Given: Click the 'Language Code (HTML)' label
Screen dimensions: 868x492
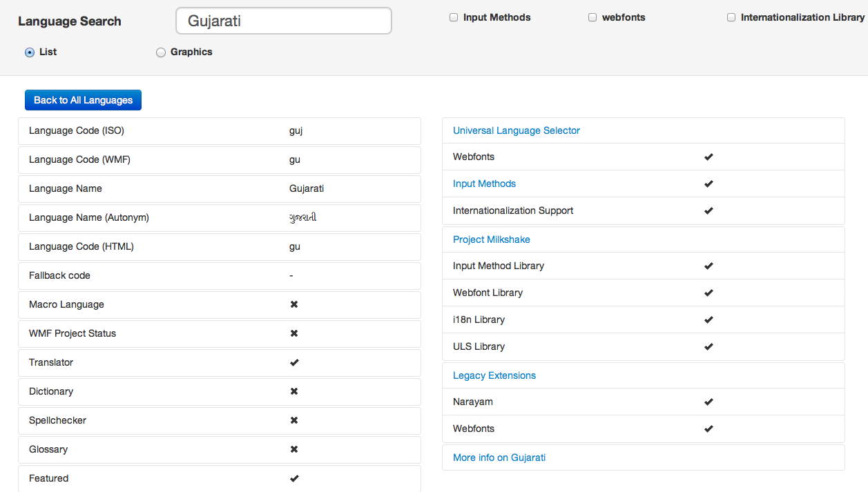Looking at the screenshot, I should [x=81, y=246].
